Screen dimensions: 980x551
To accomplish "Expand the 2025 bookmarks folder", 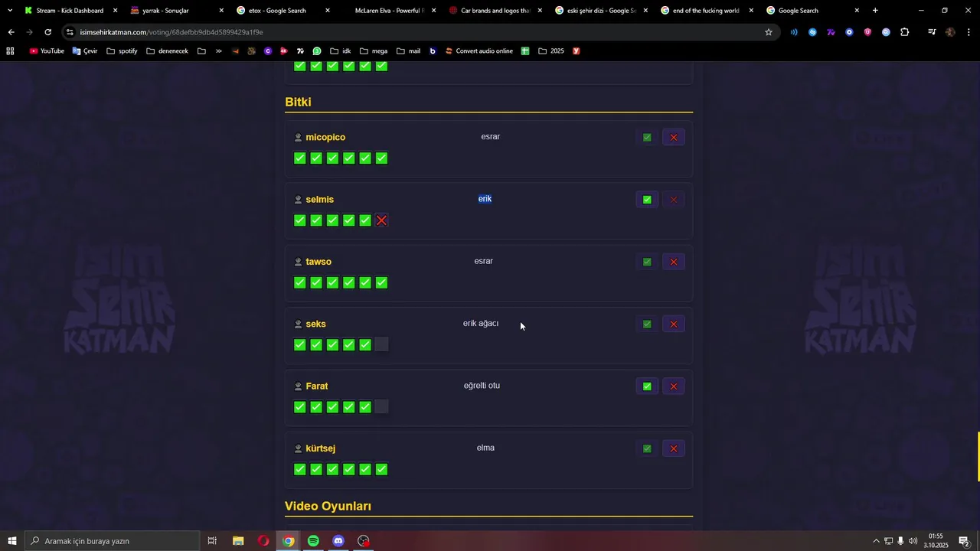I will point(551,51).
